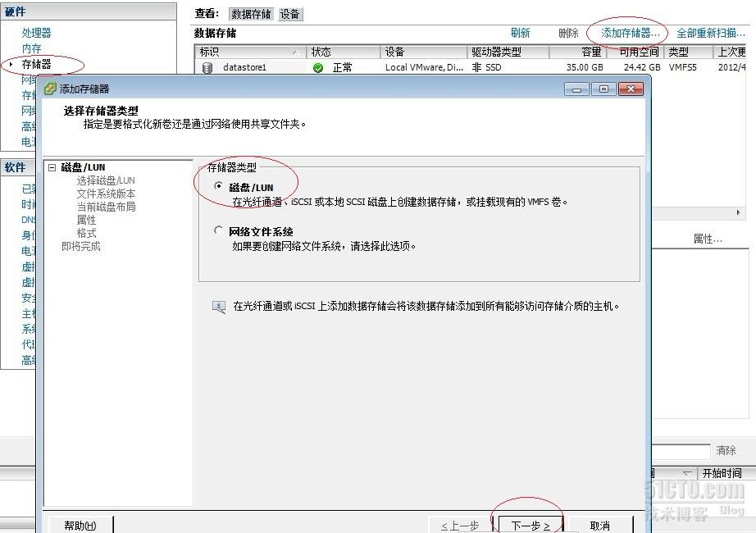The image size is (756, 533).
Task: Click the 帮助(H) button
Action: (80, 526)
